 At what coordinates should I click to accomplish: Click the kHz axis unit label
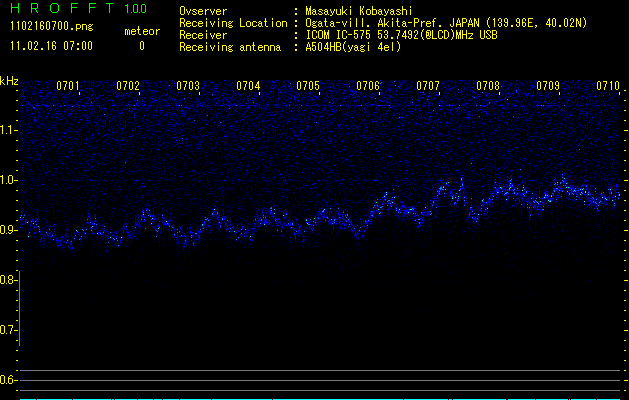pos(9,80)
